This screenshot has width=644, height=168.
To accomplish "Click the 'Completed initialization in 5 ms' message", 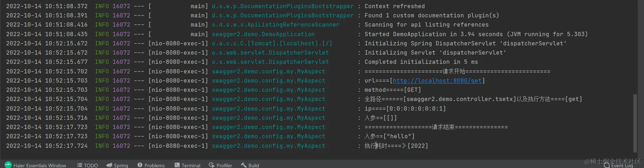I will (x=421, y=62).
